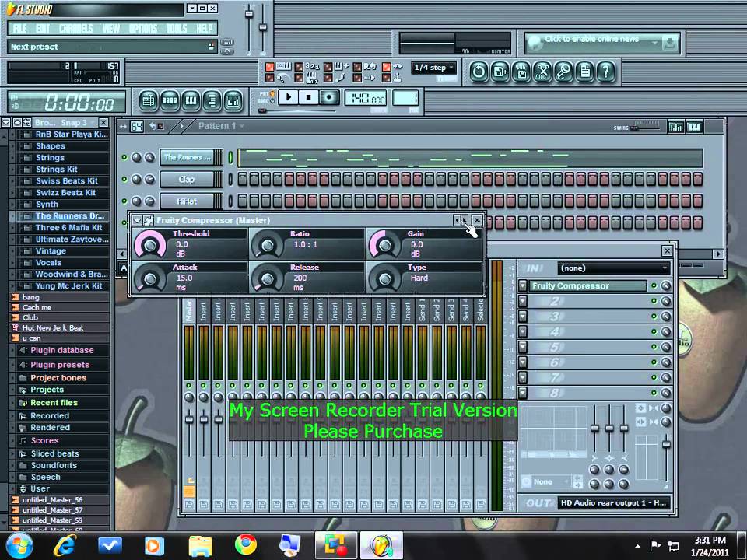Open the CHANNELS menu
Screen dimensions: 747x560
pyautogui.click(x=75, y=29)
